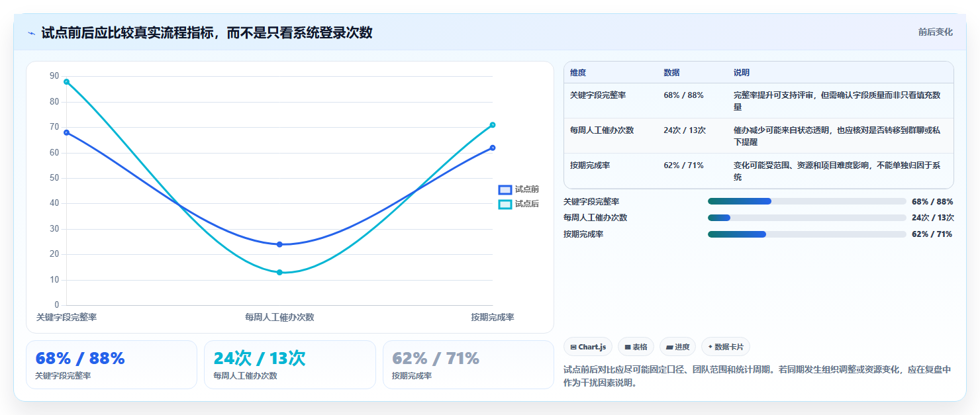Click the 试点前 data point at 68
The height and width of the screenshot is (415, 980).
click(66, 132)
